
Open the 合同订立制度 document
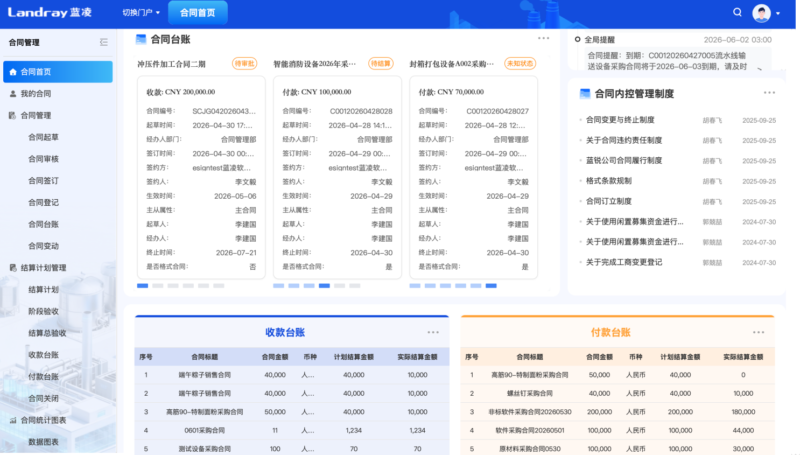pos(609,201)
